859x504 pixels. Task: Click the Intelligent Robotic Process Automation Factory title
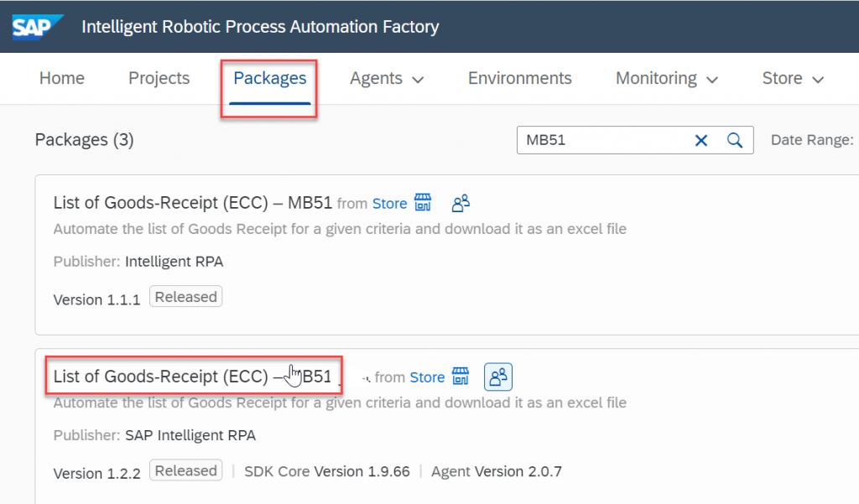click(260, 27)
